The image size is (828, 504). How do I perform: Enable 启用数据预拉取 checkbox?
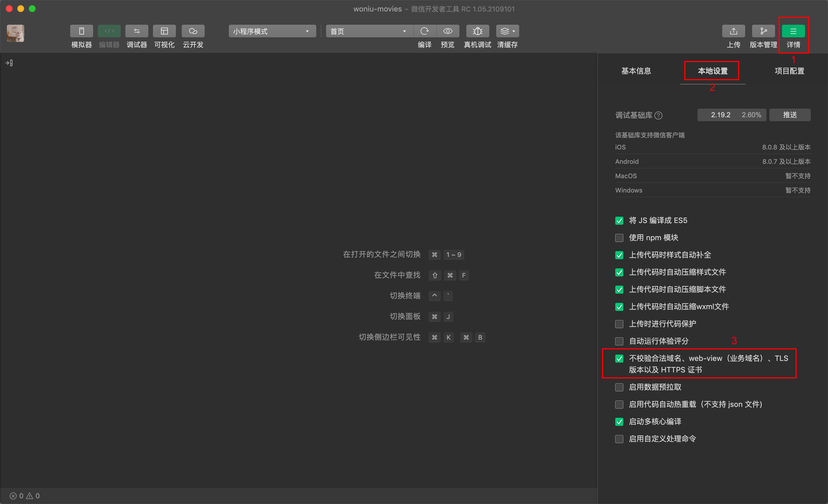coord(619,388)
